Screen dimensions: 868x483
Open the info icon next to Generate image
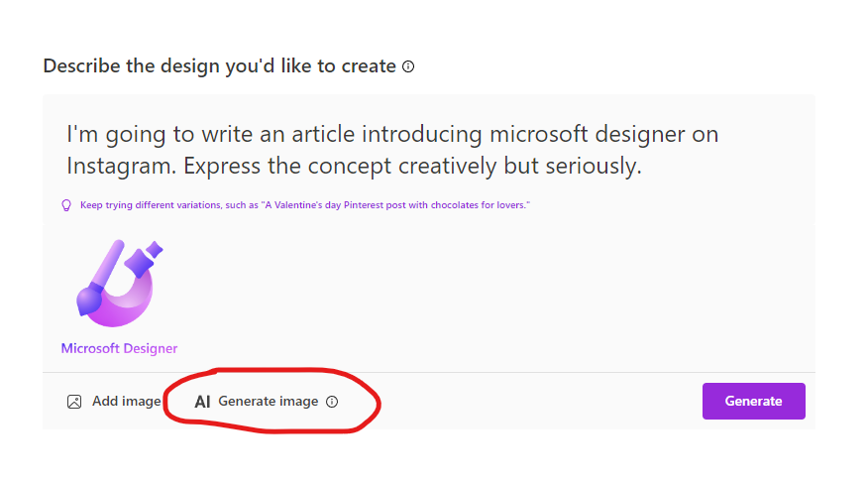(x=332, y=402)
